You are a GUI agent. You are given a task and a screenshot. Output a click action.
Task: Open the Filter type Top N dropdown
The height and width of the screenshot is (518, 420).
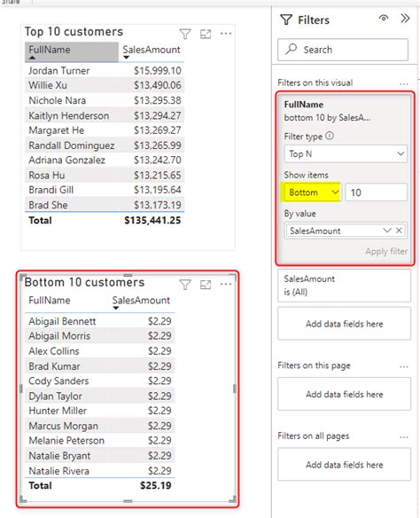tap(346, 153)
